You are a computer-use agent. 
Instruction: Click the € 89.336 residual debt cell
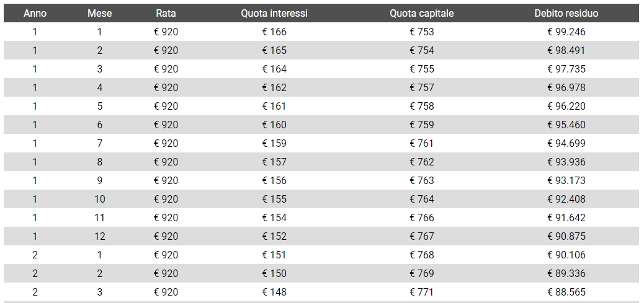(x=566, y=273)
